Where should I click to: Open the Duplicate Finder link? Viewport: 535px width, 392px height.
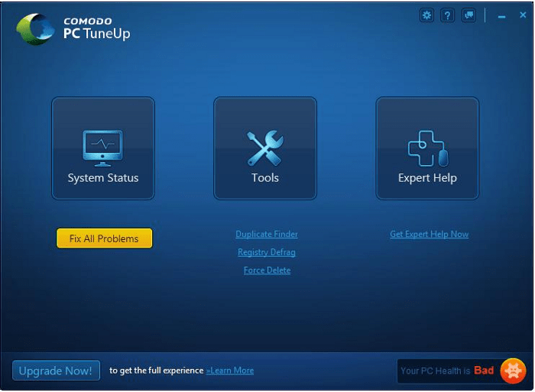[267, 234]
